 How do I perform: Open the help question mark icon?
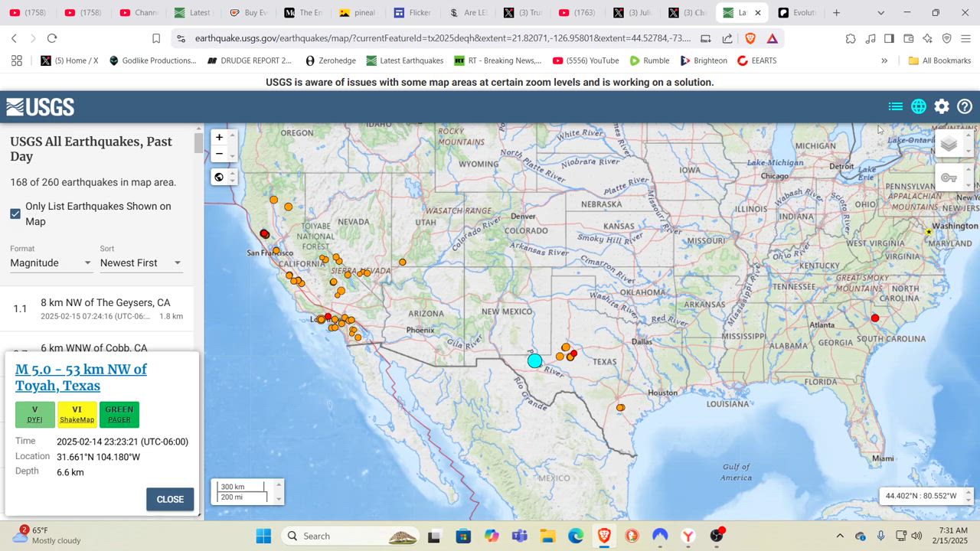pyautogui.click(x=965, y=107)
